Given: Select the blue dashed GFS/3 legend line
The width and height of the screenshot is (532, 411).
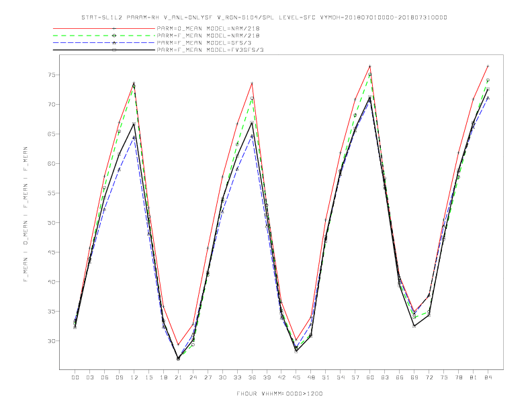Looking at the screenshot, I should 104,43.
